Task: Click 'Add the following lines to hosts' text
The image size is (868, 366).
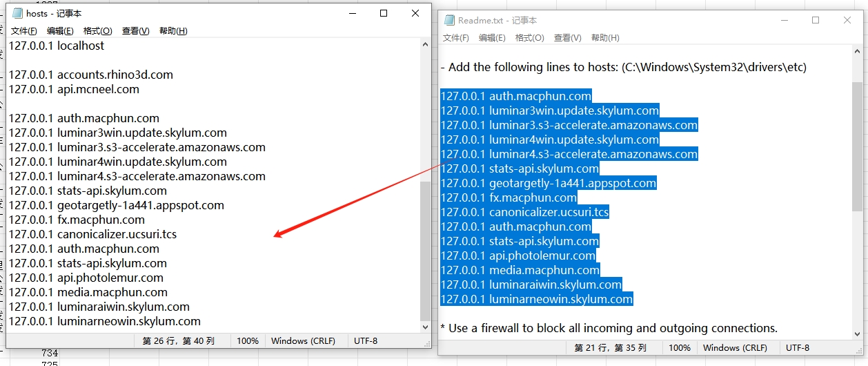Action: (533, 67)
